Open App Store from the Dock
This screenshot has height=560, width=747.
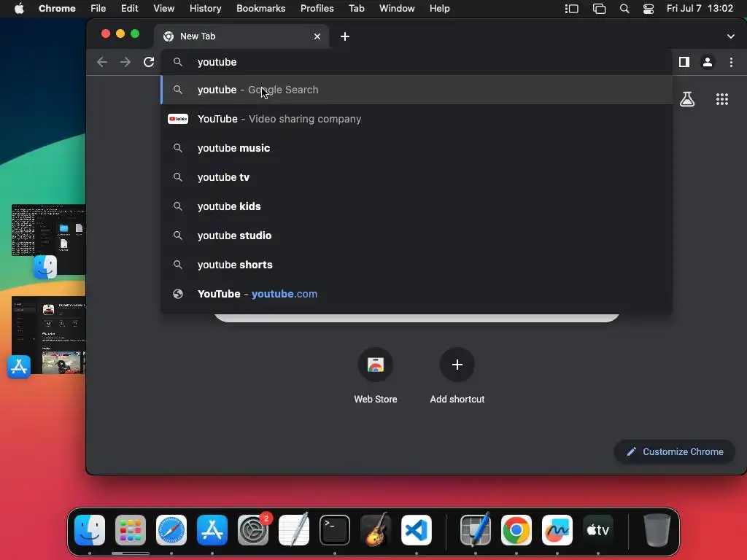click(x=212, y=530)
